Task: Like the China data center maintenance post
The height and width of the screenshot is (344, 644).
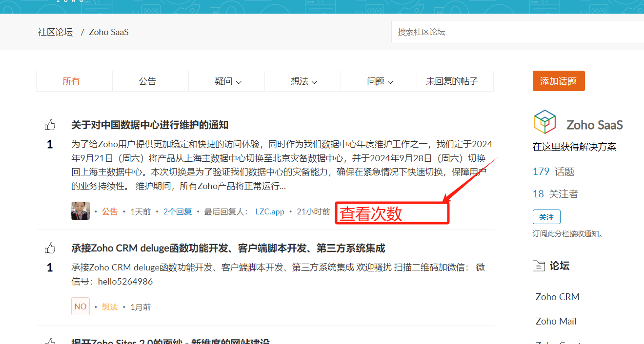Action: point(50,125)
